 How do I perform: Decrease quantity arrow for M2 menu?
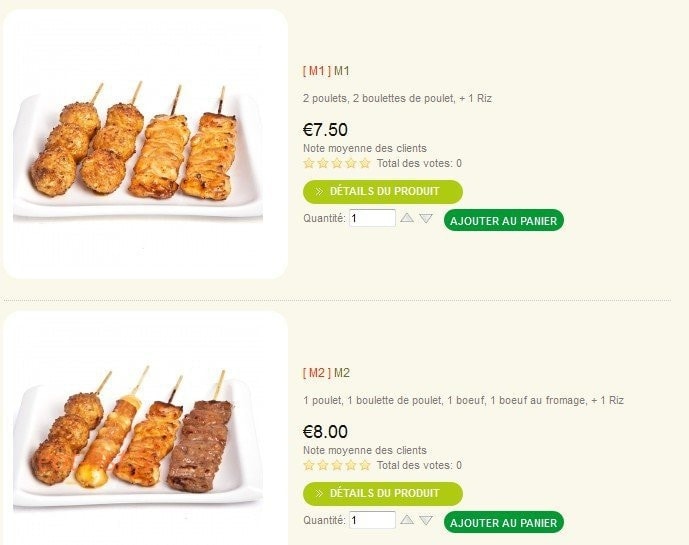(x=426, y=520)
